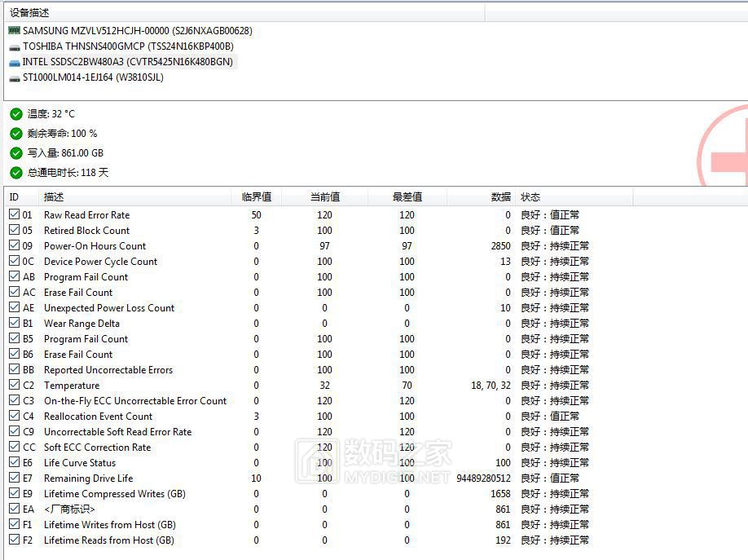Click the Intel SSDSC2BW480A3 drive icon
This screenshot has width=748, height=560.
tap(14, 62)
